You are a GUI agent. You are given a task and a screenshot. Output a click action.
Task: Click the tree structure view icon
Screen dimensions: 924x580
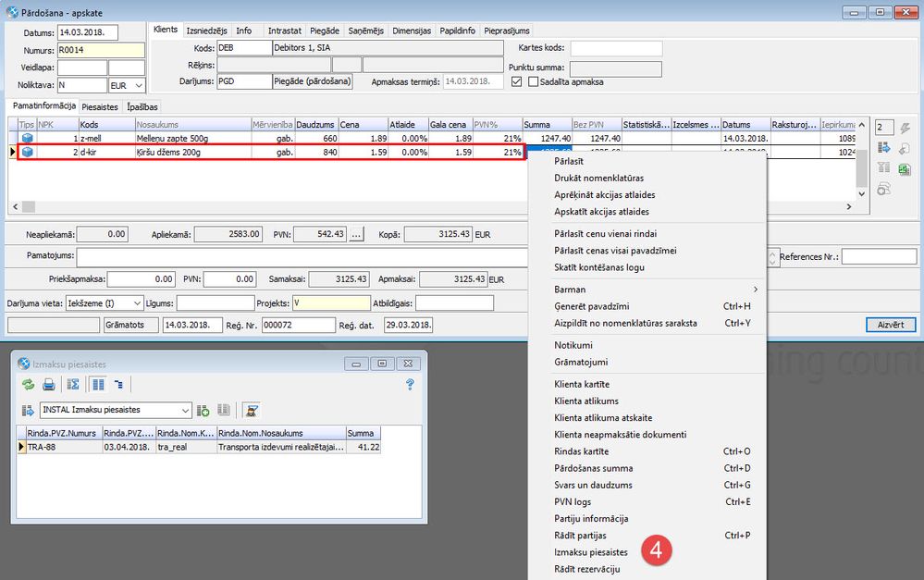(118, 384)
